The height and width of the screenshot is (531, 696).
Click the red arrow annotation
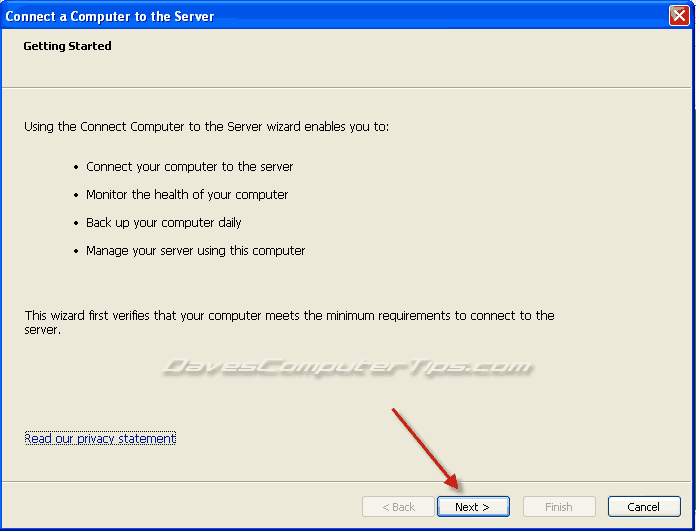pos(425,448)
